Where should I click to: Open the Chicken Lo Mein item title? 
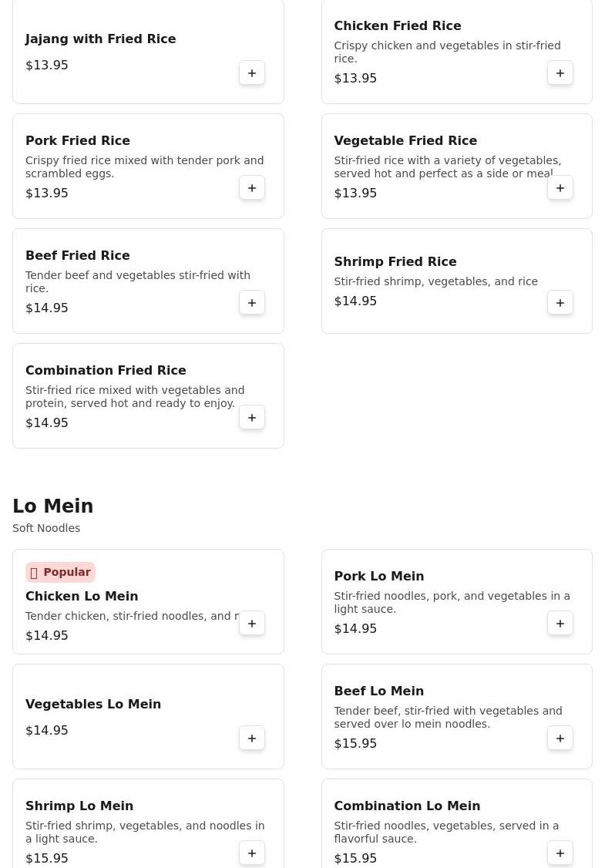[x=82, y=596]
